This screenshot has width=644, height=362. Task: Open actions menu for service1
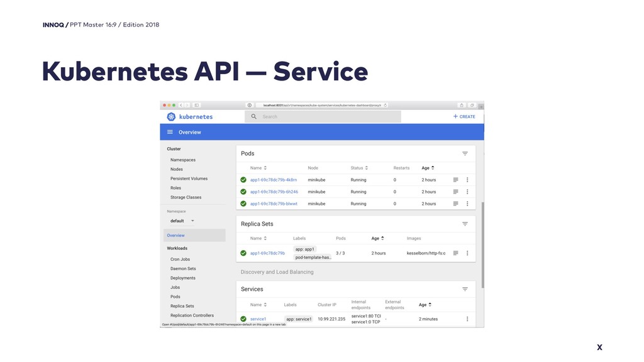tap(467, 319)
